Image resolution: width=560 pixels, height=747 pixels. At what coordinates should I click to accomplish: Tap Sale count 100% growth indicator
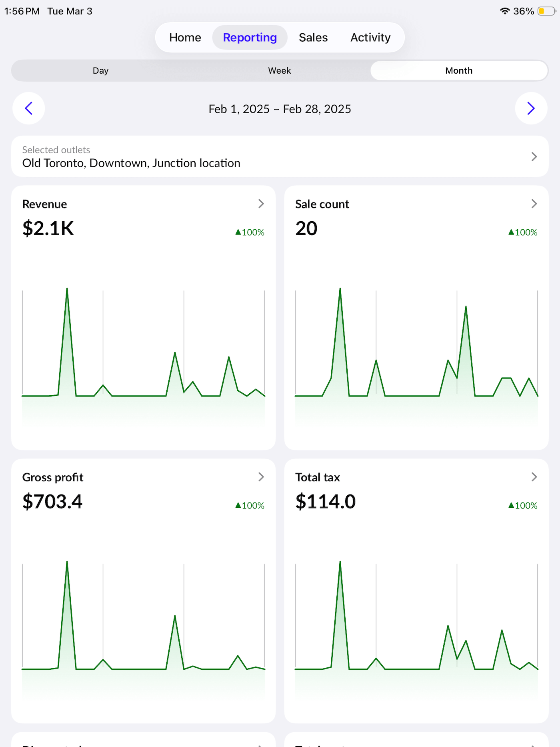(x=522, y=232)
